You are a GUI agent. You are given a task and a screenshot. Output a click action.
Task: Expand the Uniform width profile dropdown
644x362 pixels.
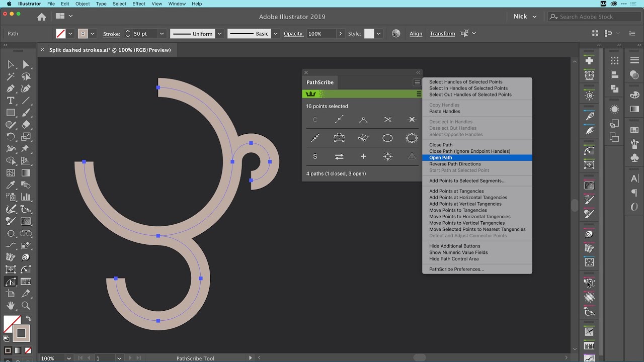point(220,34)
